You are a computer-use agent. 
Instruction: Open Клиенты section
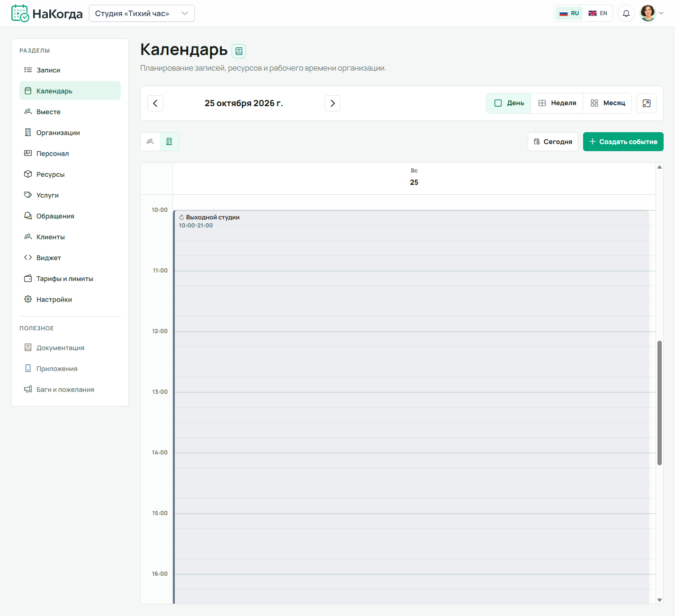pyautogui.click(x=70, y=237)
